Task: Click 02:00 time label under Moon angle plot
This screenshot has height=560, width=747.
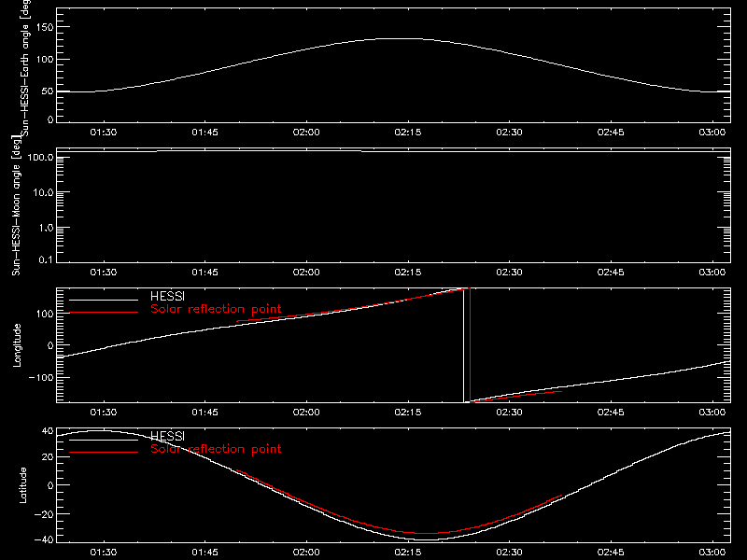Action: pyautogui.click(x=306, y=273)
